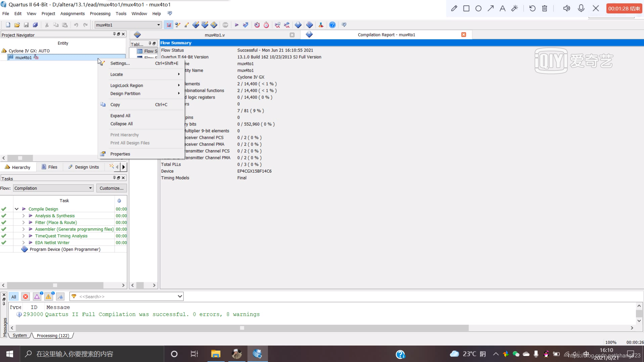Open the Assignments menu
This screenshot has width=644, height=362.
pyautogui.click(x=72, y=13)
